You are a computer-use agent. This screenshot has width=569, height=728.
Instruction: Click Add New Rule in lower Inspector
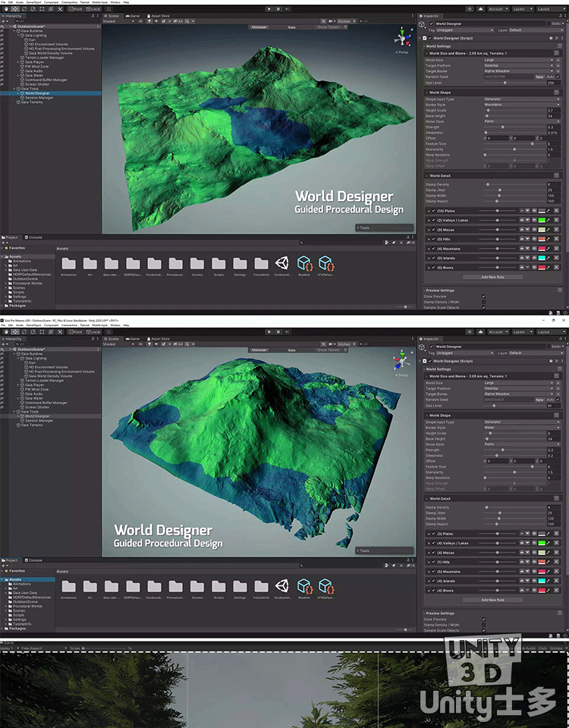click(493, 600)
